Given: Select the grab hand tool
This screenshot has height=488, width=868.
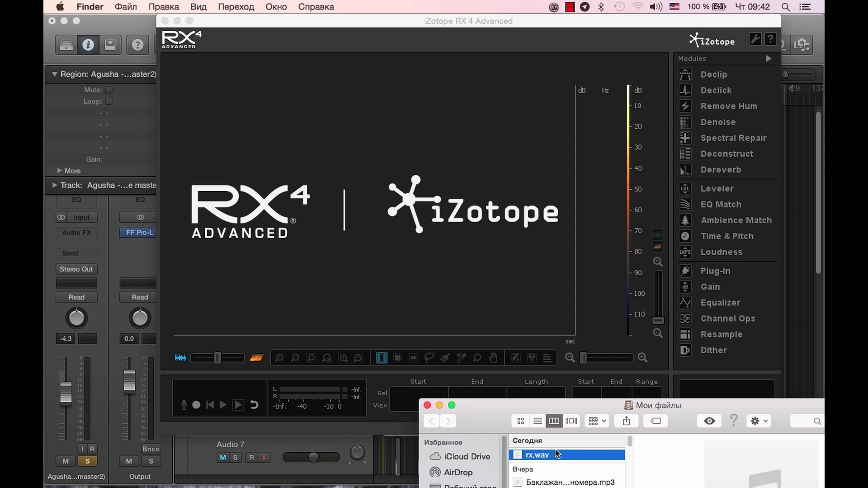Looking at the screenshot, I should (x=493, y=358).
